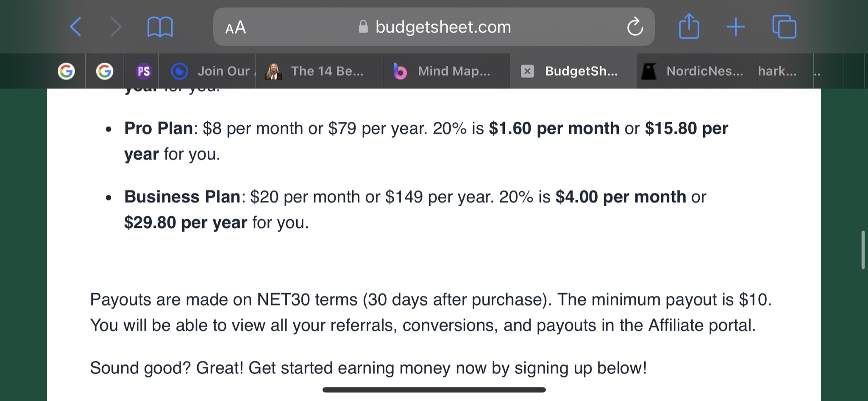Tap the budgetsheet.com address bar
The height and width of the screenshot is (401, 868).
[434, 27]
